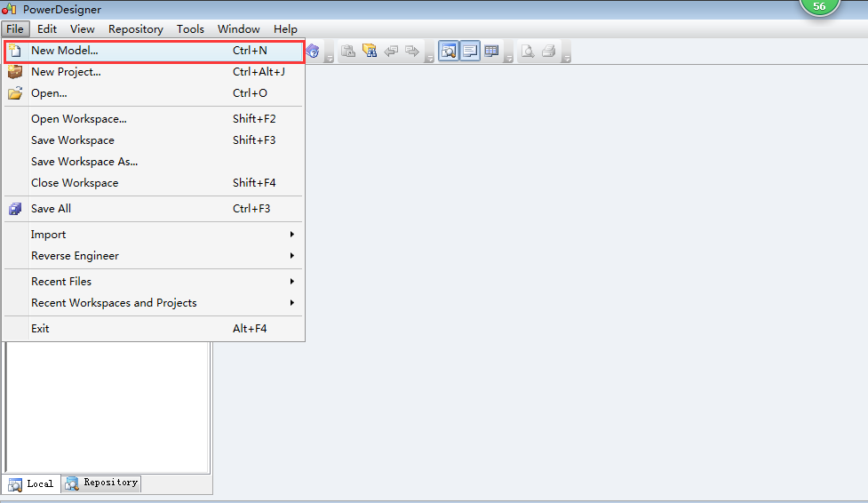Click the New Project box icon
The image size is (868, 503).
point(15,71)
